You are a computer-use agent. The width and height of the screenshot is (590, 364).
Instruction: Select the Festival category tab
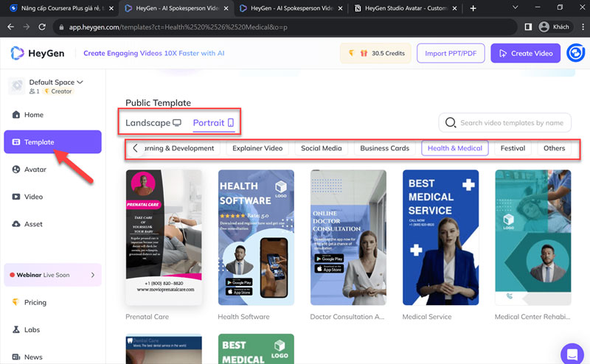(513, 148)
